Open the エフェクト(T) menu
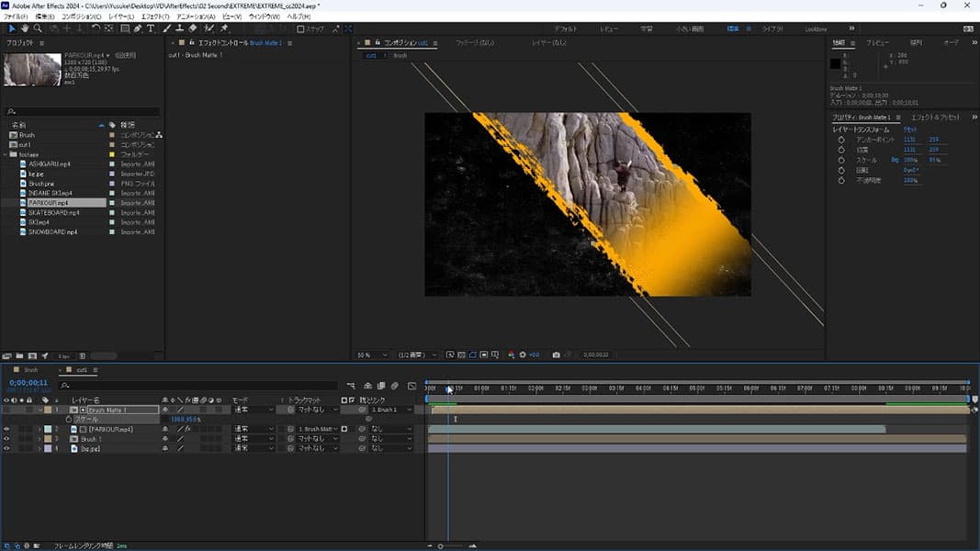The image size is (980, 551). [154, 17]
